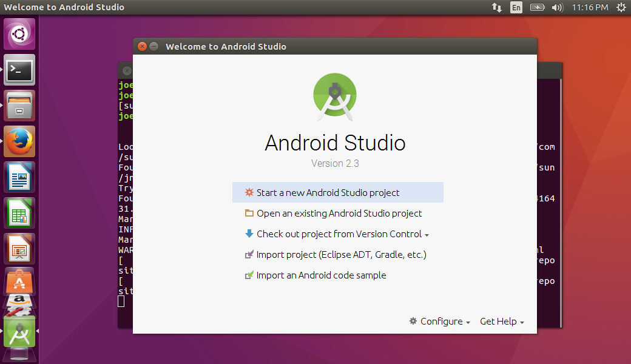
Task: Click the 11:16 PM clock
Action: point(590,7)
